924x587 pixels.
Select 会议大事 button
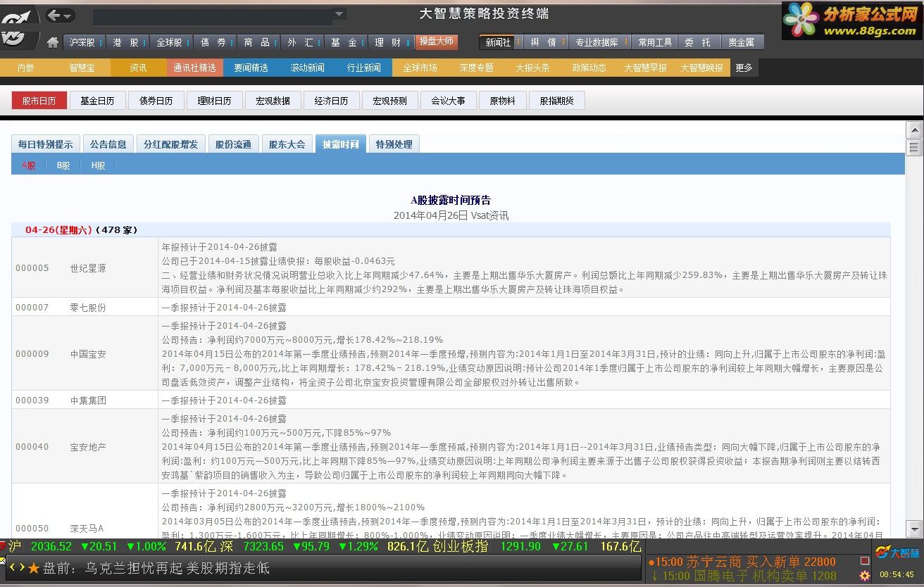[448, 101]
